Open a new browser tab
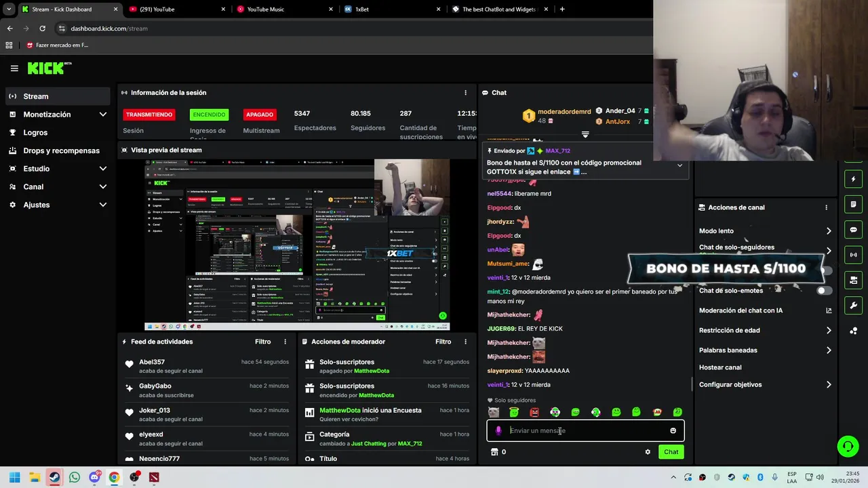 (562, 9)
